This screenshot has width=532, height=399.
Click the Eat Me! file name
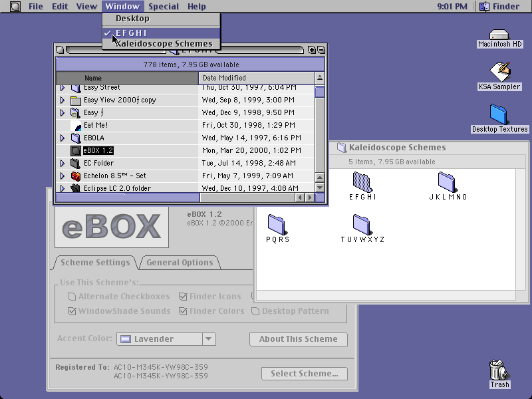coord(96,125)
